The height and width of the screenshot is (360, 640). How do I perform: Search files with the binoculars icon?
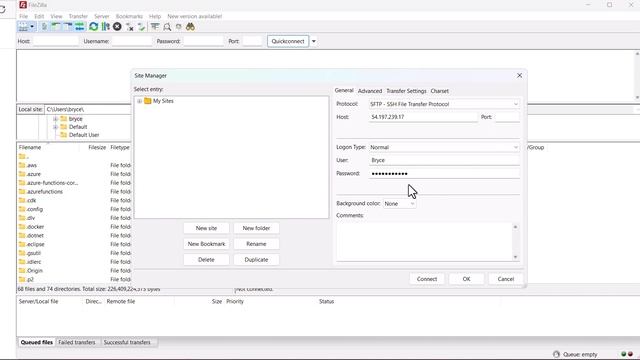coord(190,27)
